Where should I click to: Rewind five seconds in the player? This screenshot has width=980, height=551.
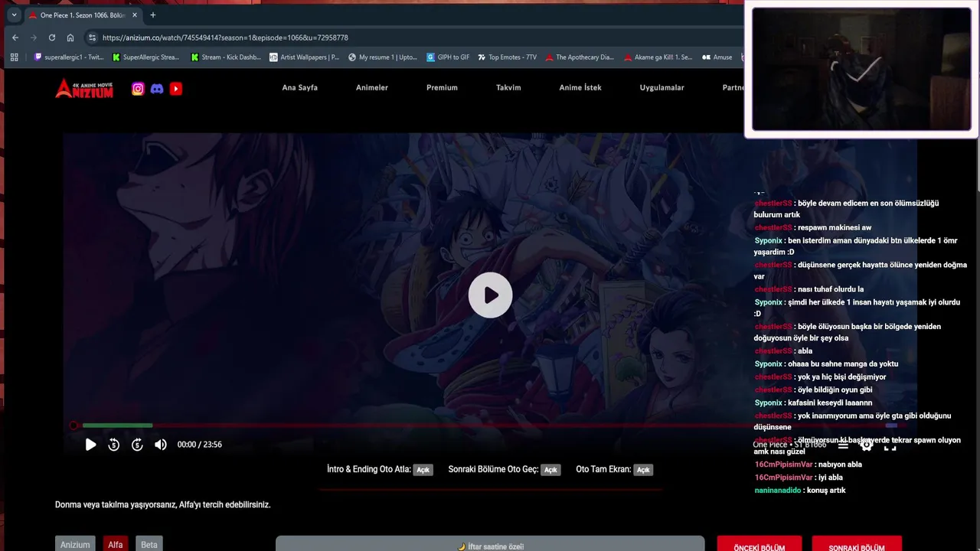coord(114,445)
